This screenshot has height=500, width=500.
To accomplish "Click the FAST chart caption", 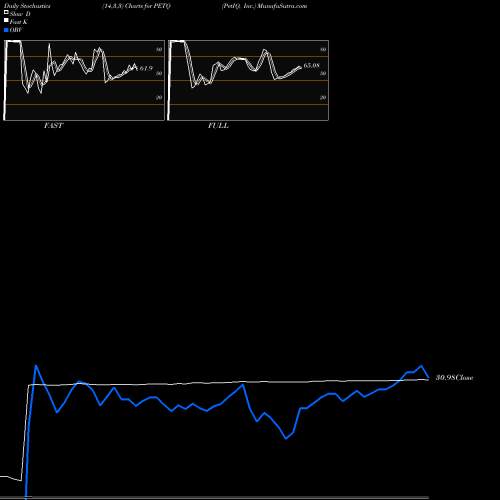I will coord(53,125).
